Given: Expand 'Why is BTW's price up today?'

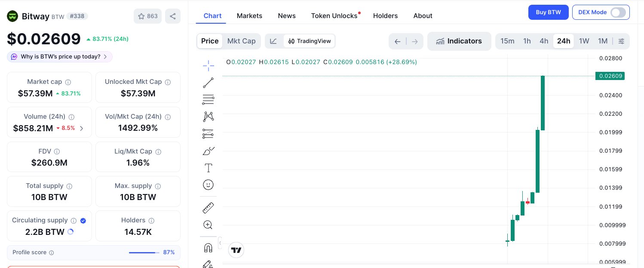Looking at the screenshot, I should tap(60, 57).
